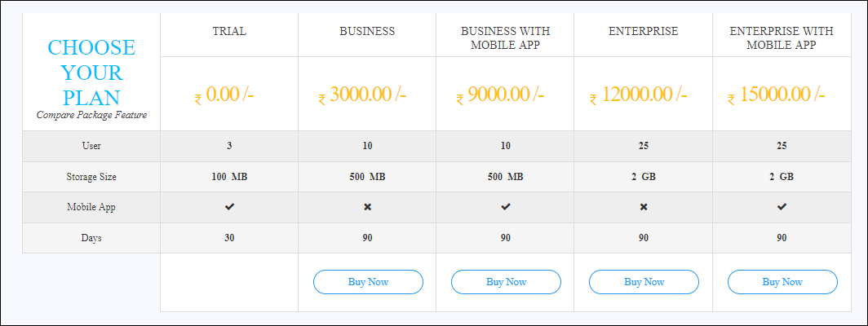The height and width of the screenshot is (326, 868).
Task: Select the ENTERPRISE column header
Action: 643,31
